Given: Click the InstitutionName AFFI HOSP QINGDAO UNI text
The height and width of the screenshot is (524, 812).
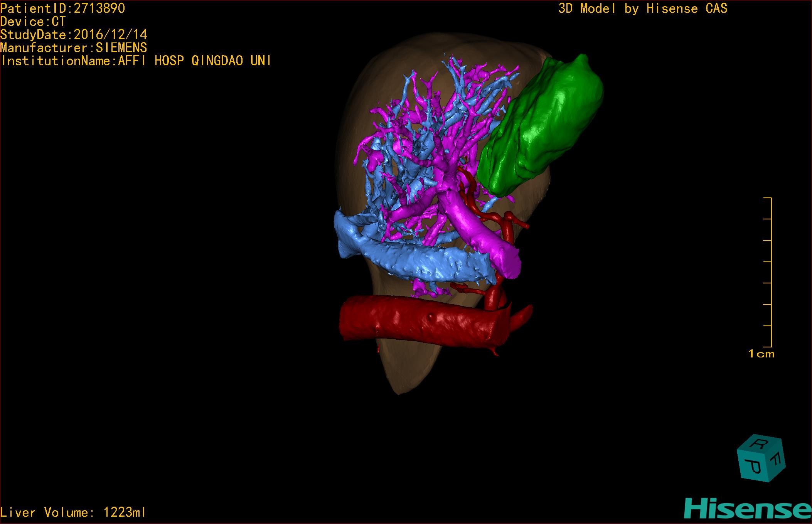Looking at the screenshot, I should 136,61.
